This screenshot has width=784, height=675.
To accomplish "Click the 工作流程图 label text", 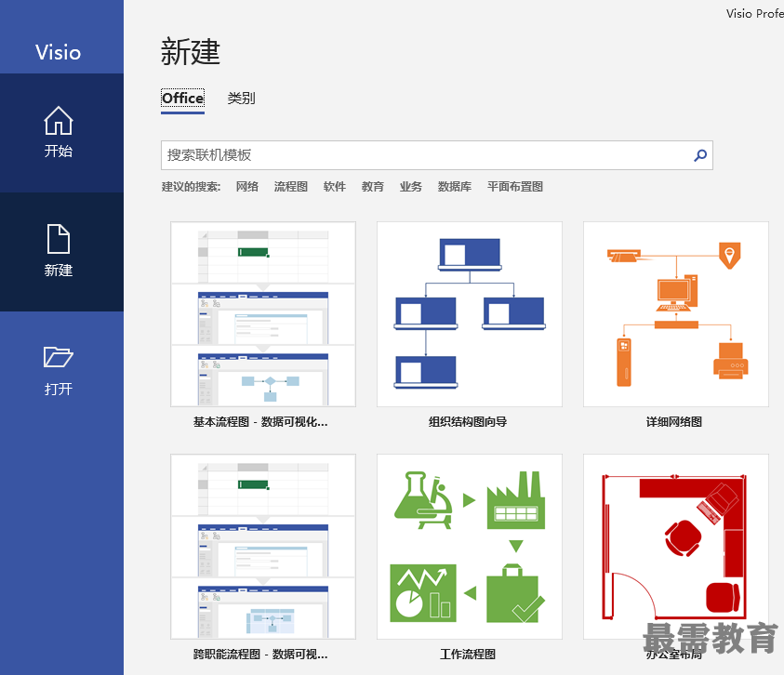I will [468, 654].
